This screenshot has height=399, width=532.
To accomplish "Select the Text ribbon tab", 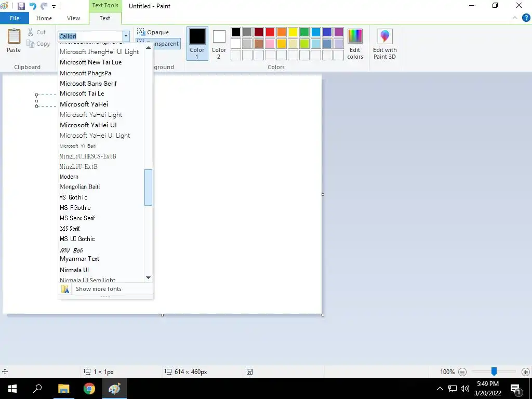I will [x=105, y=18].
